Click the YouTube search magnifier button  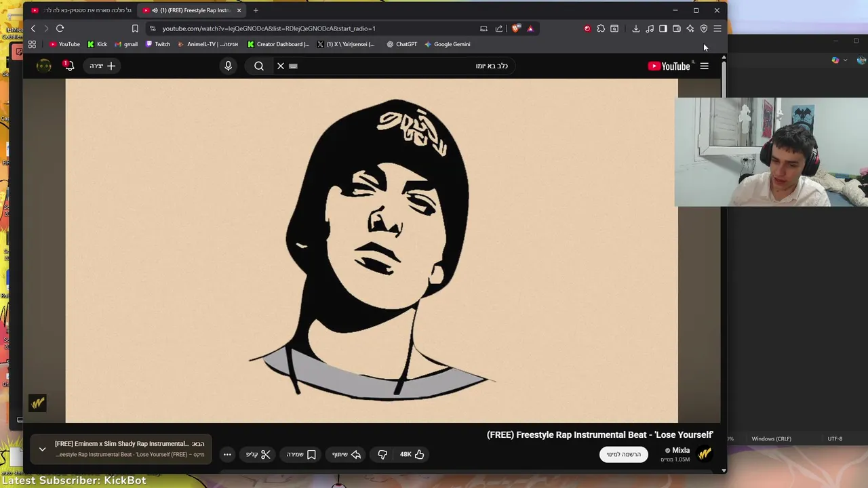pos(259,66)
